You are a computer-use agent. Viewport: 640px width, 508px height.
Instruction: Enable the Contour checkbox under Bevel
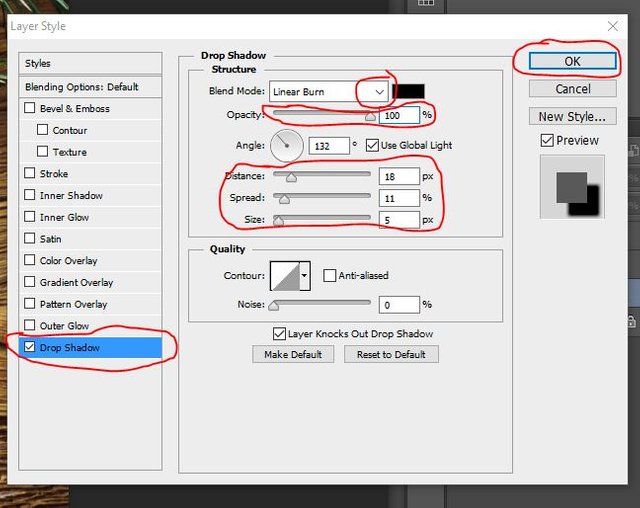(x=42, y=130)
